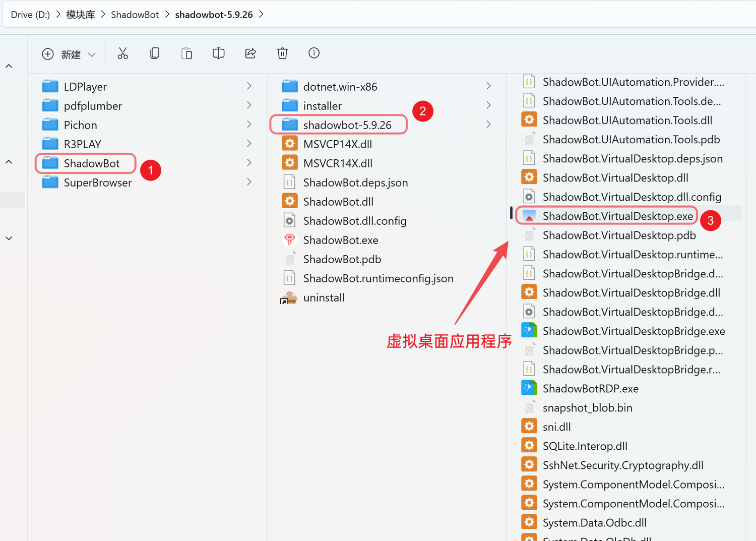
Task: Expand the chevron beside installer folder
Action: pyautogui.click(x=488, y=105)
